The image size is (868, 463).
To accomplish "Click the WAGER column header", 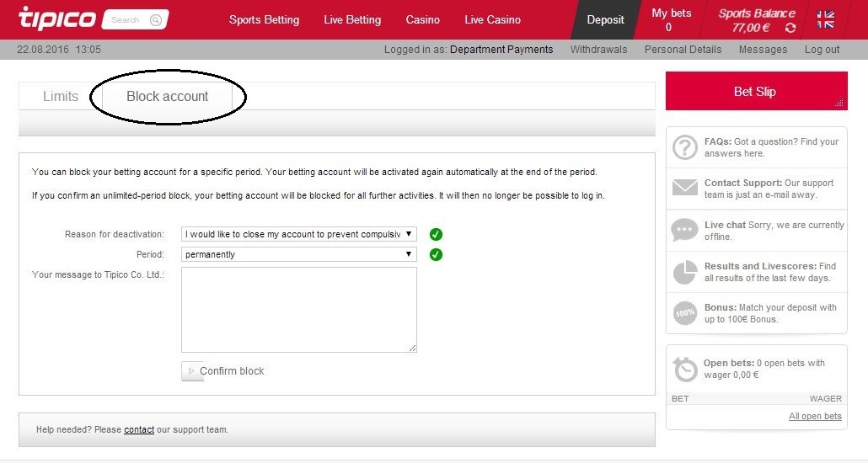I will click(x=825, y=398).
